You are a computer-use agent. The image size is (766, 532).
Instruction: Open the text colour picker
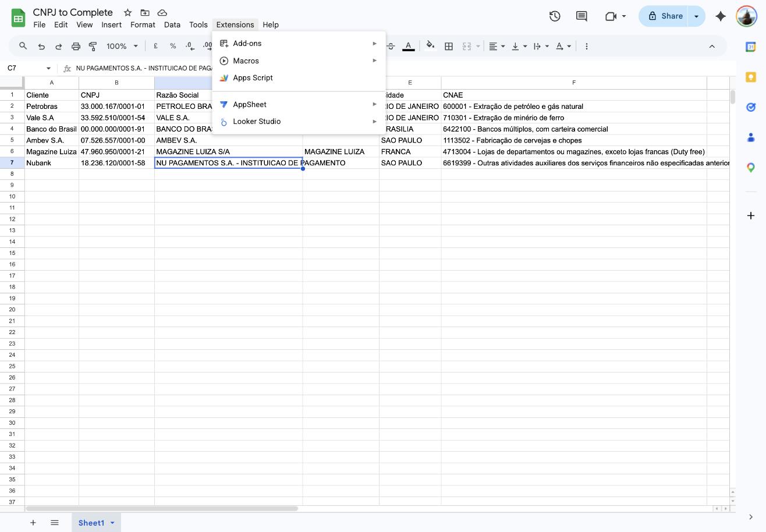pyautogui.click(x=409, y=46)
